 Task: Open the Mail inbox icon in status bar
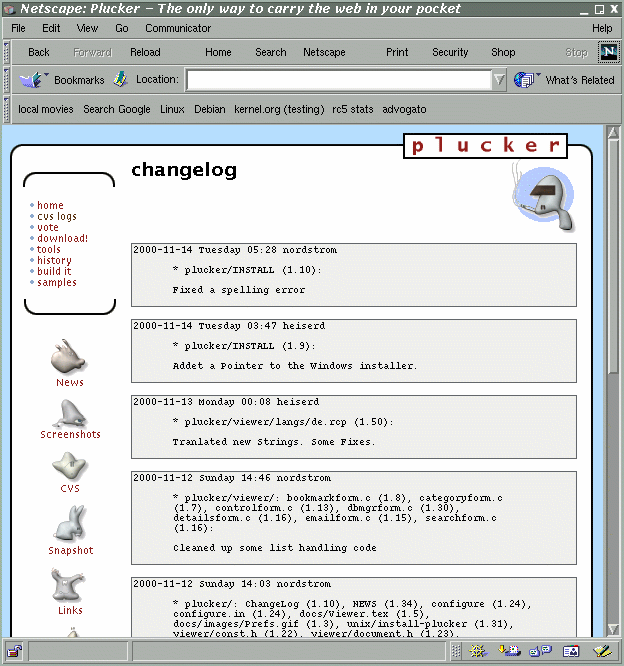(x=509, y=651)
